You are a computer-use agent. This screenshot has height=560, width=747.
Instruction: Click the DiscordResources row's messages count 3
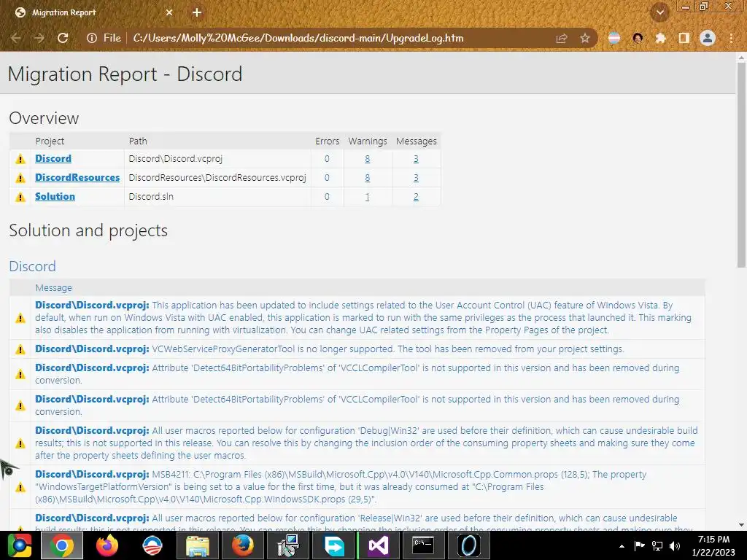[x=416, y=178]
